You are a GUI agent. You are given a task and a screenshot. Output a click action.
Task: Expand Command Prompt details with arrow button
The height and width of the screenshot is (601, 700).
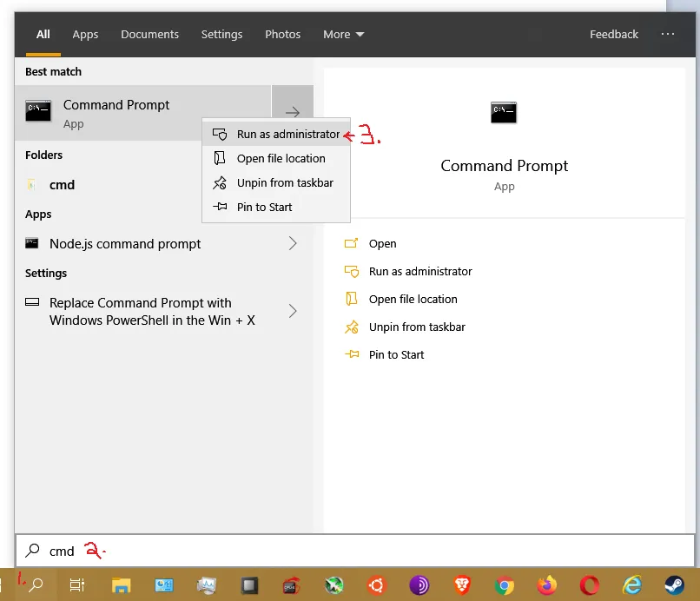tap(293, 112)
